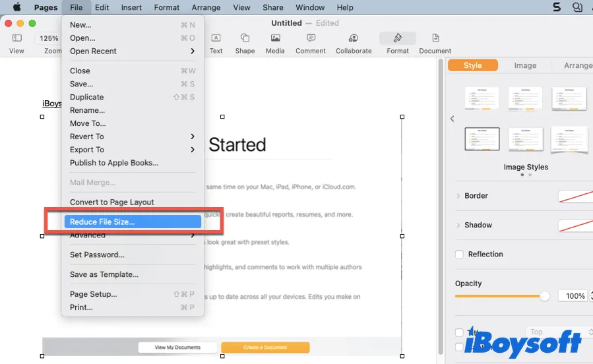Expand the Border section
This screenshot has height=364, width=593.
(458, 196)
